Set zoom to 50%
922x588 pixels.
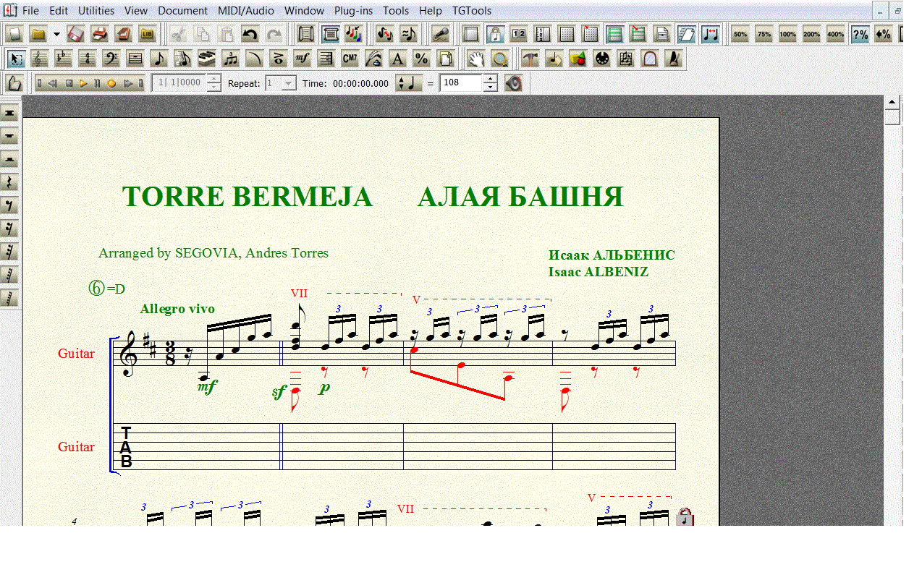point(740,34)
